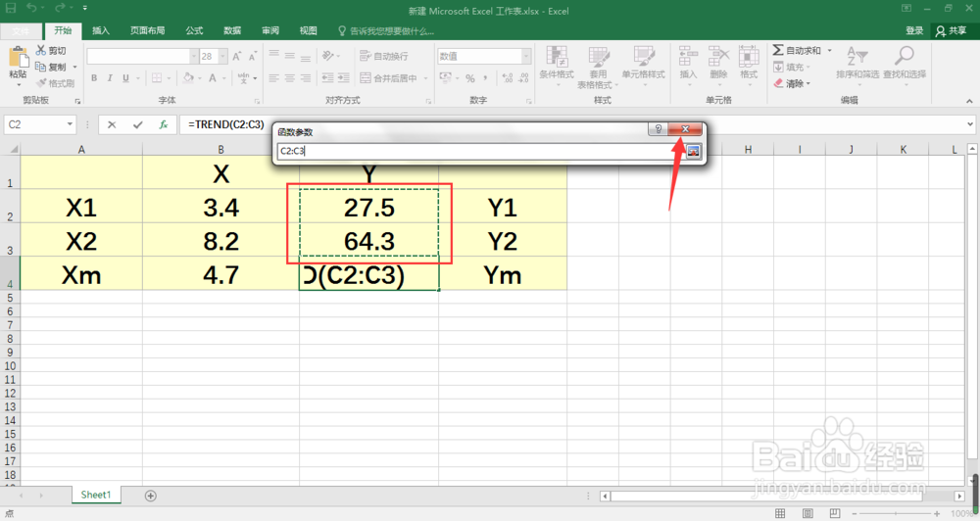The width and height of the screenshot is (980, 521).
Task: Click the font color A icon
Action: (x=213, y=78)
